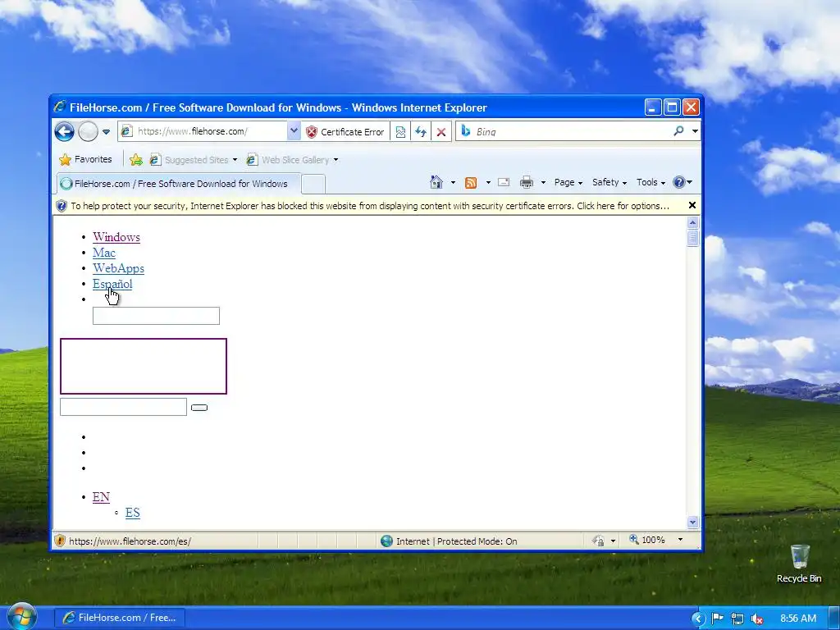This screenshot has height=630, width=840.
Task: Click the status bar security shield icon
Action: point(60,541)
